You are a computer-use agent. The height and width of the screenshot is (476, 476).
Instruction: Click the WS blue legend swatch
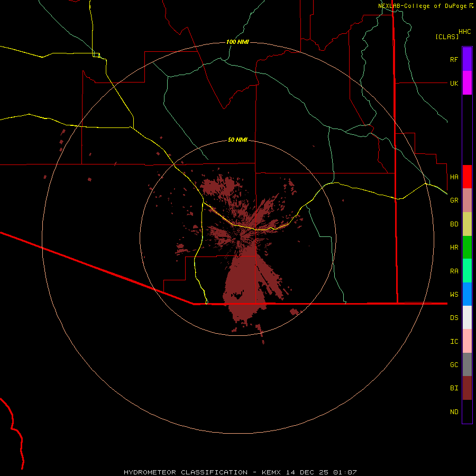467,294
